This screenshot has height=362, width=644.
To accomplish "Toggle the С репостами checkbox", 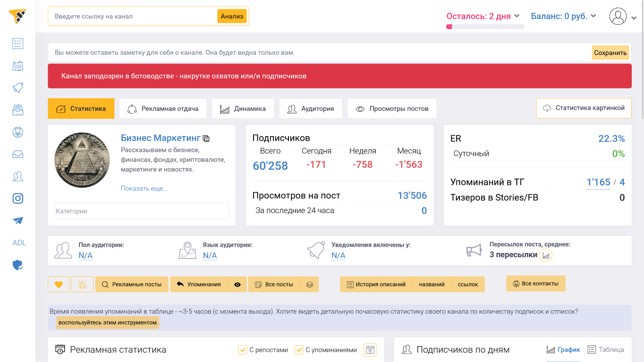I will click(x=243, y=350).
